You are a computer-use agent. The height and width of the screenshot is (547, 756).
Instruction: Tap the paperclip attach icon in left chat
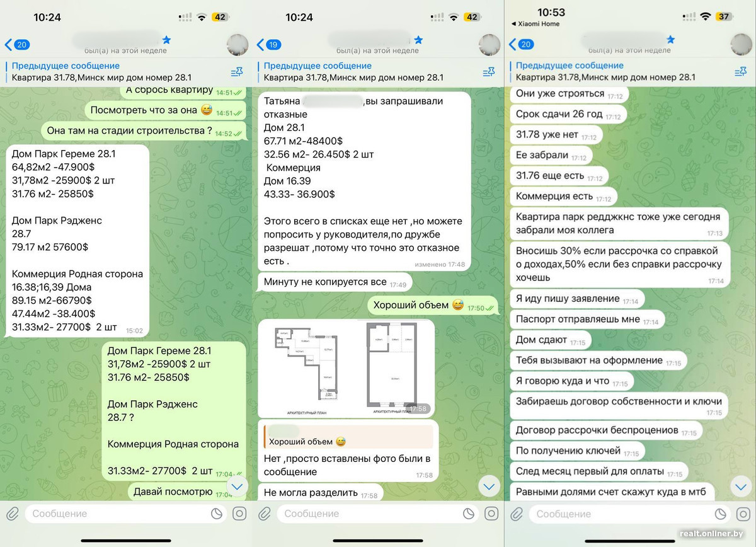(x=13, y=514)
